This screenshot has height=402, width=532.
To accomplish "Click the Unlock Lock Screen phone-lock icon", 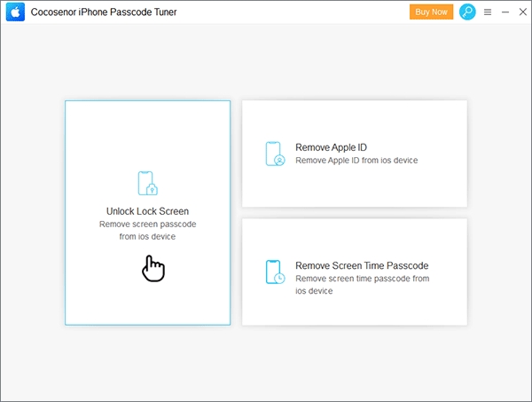I will pyautogui.click(x=147, y=183).
